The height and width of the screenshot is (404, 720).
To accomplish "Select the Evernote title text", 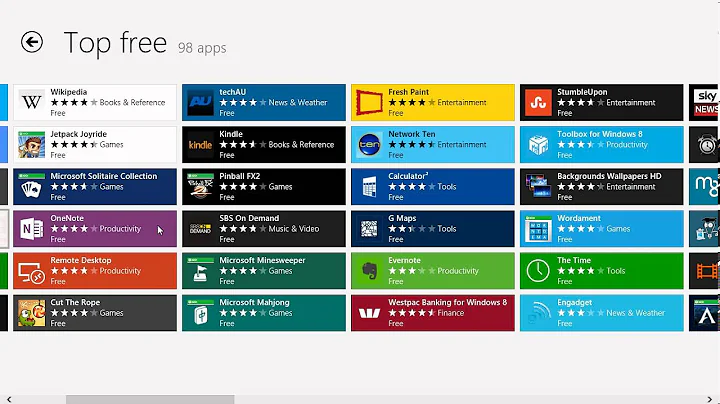I will tap(404, 260).
